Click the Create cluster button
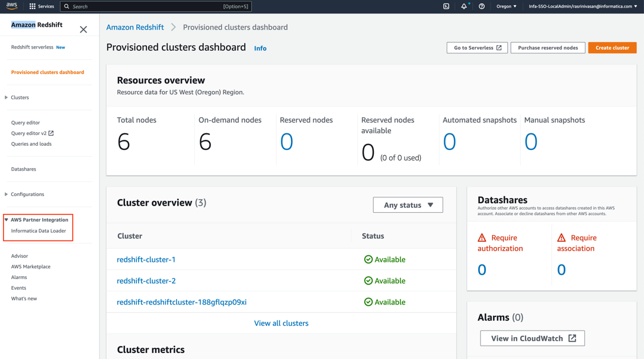This screenshot has height=359, width=644. click(x=613, y=47)
